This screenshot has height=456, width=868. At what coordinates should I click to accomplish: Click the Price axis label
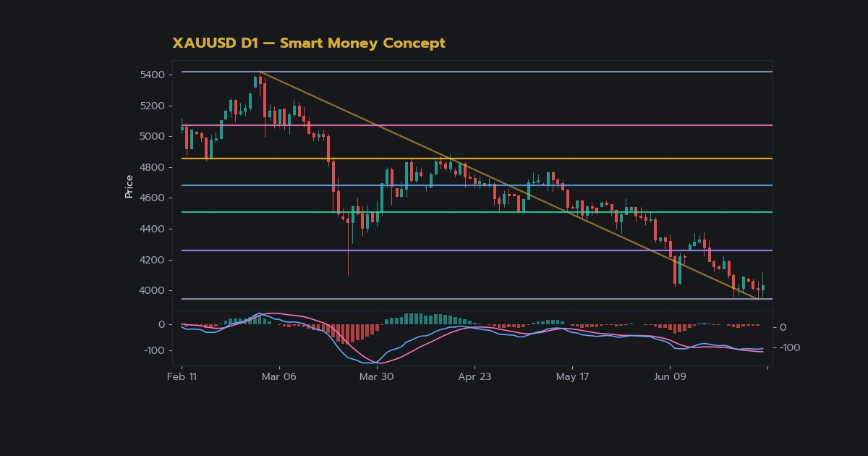pyautogui.click(x=129, y=186)
